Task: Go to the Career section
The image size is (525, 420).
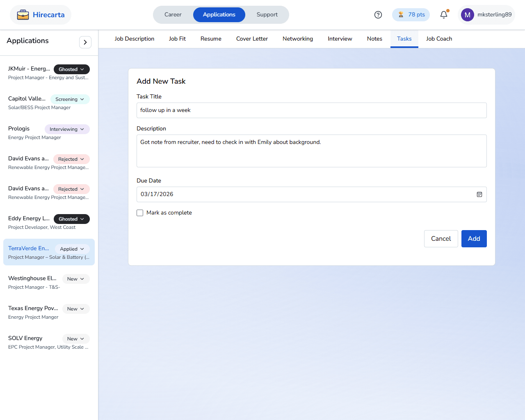Action: 173,15
